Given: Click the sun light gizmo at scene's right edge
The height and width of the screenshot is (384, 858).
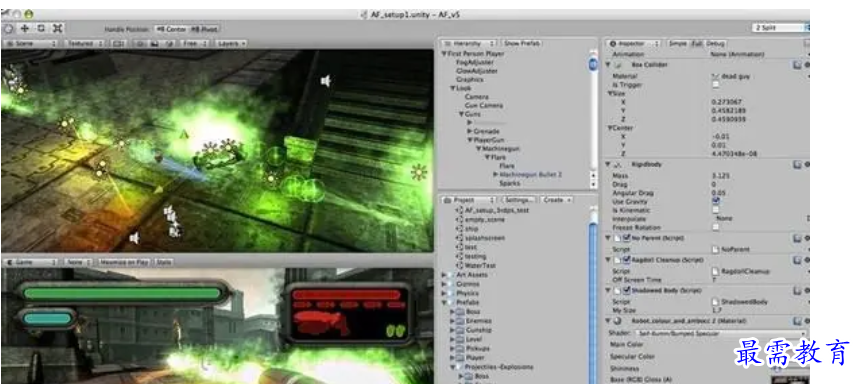Looking at the screenshot, I should click(x=420, y=172).
